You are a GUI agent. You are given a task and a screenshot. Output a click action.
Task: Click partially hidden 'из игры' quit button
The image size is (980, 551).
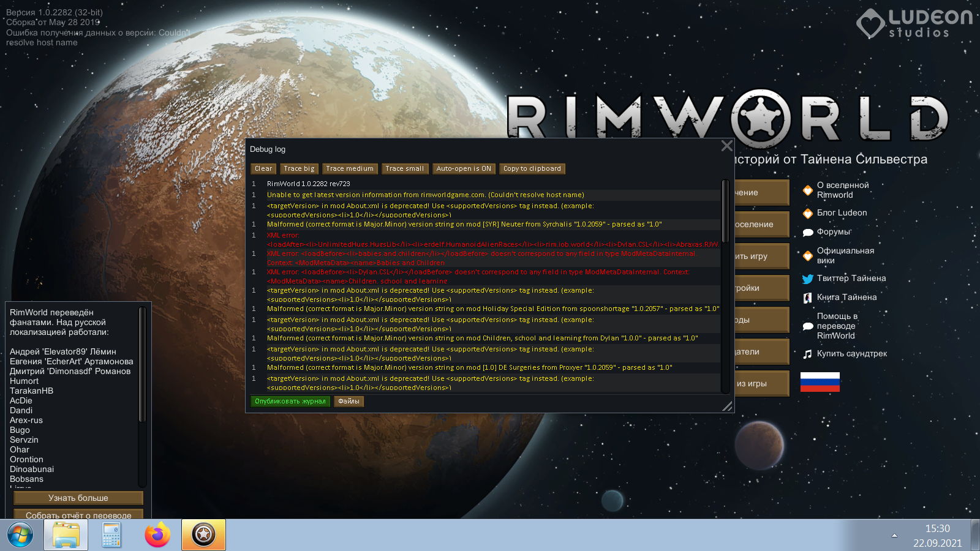point(762,383)
